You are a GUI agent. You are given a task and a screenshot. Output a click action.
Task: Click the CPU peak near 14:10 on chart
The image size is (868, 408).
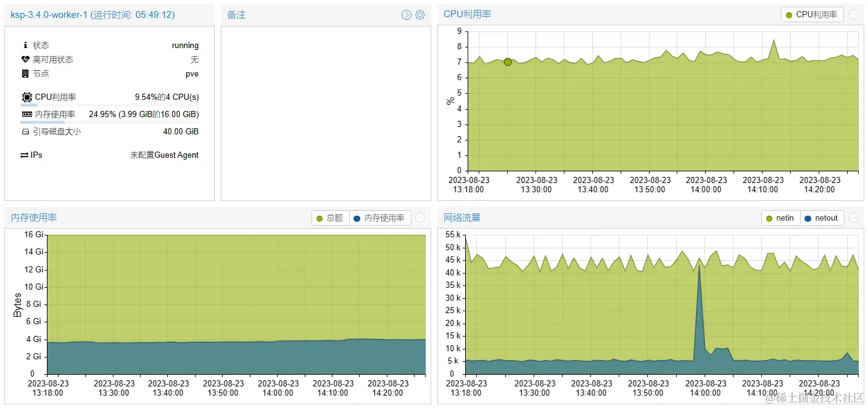[x=774, y=40]
